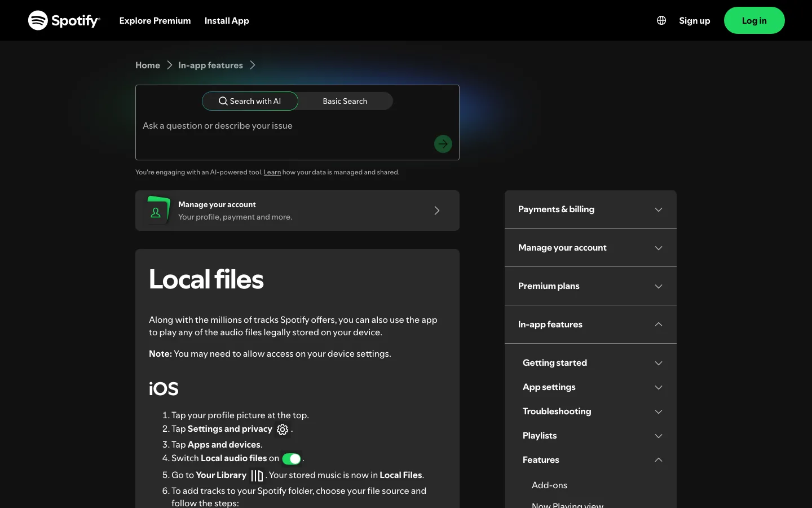Screen dimensions: 812x508
Task: Click the iOS section heading
Action: point(164,389)
